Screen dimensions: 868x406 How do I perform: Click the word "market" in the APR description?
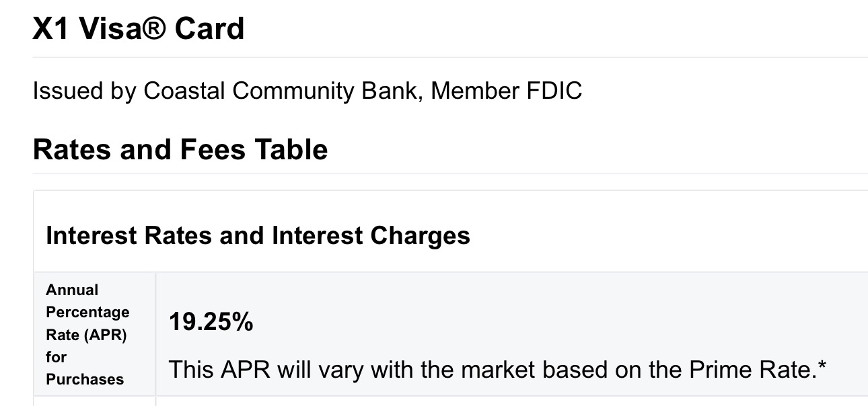[x=495, y=369]
